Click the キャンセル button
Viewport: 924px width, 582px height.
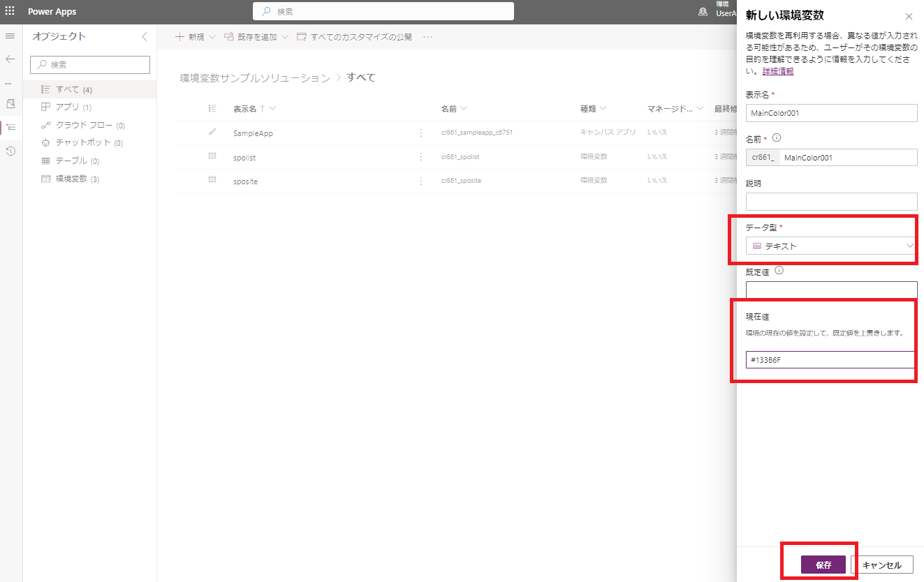click(881, 565)
